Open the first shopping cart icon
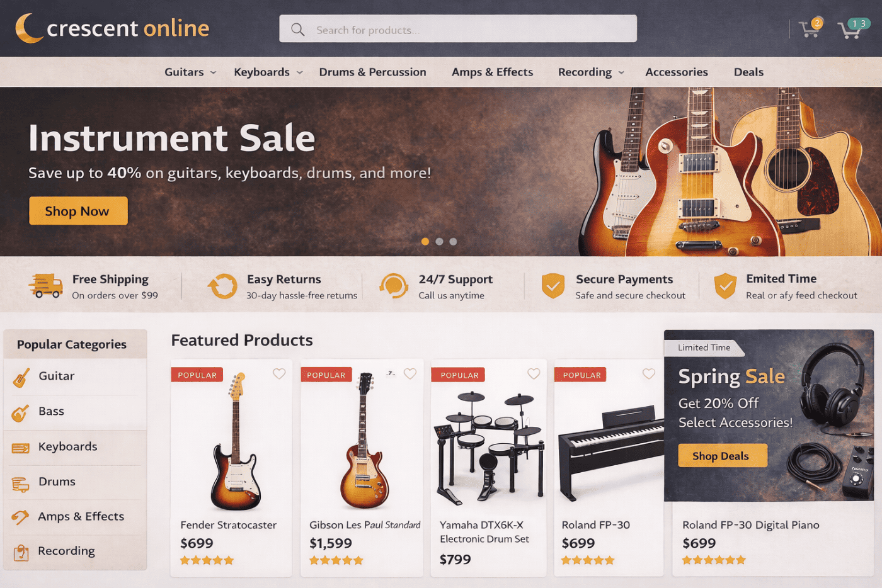882x588 pixels. click(810, 28)
